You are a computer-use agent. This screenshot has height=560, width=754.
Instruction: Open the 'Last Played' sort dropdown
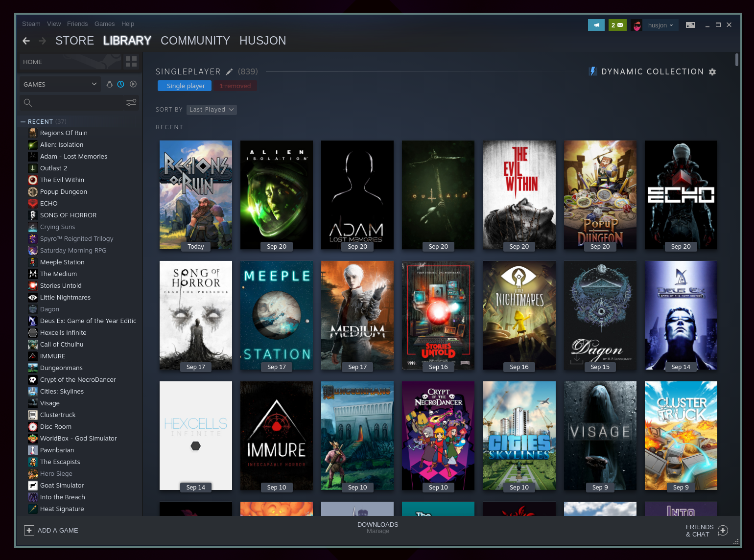click(x=212, y=109)
